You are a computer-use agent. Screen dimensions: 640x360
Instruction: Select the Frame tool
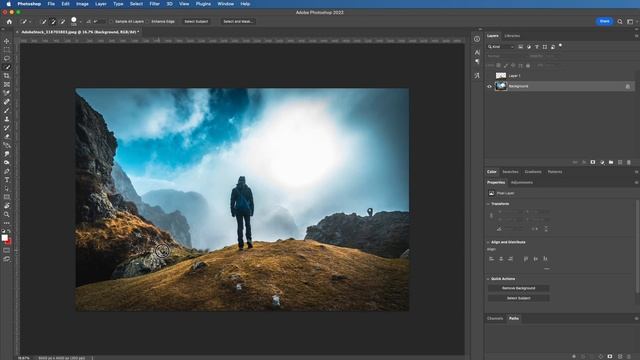click(7, 84)
